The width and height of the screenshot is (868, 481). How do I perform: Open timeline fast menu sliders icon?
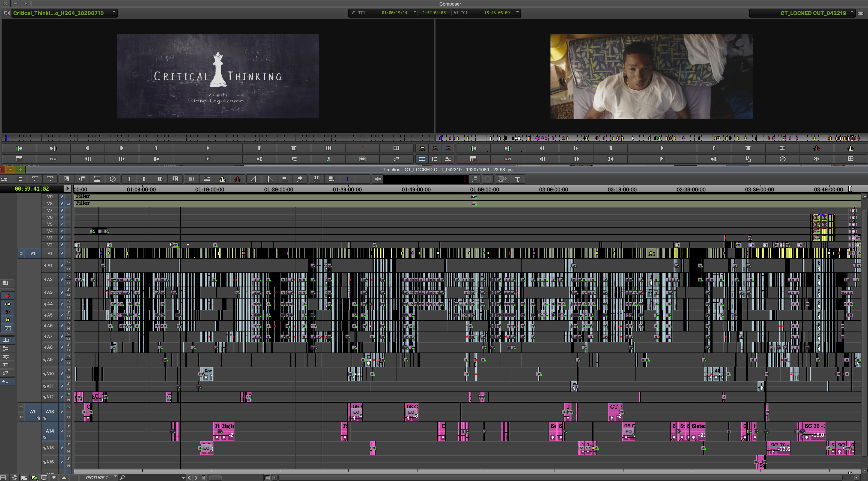pyautogui.click(x=4, y=179)
